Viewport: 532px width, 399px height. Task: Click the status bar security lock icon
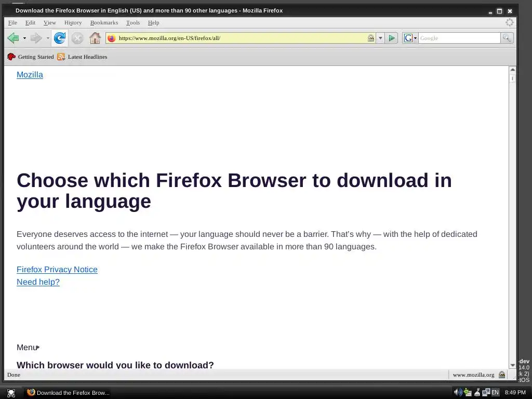(502, 375)
